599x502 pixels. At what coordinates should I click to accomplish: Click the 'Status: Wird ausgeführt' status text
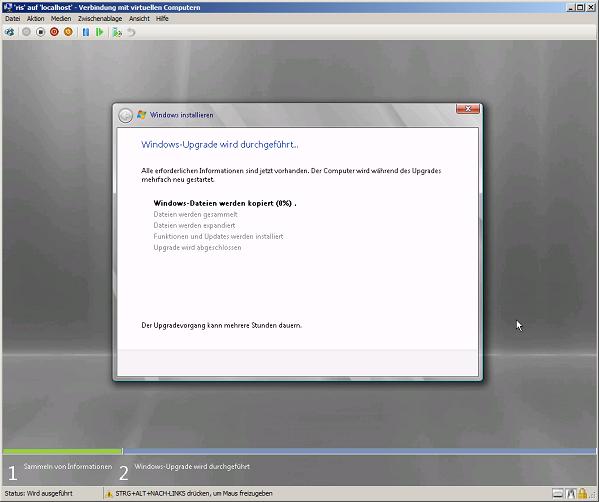pyautogui.click(x=38, y=494)
